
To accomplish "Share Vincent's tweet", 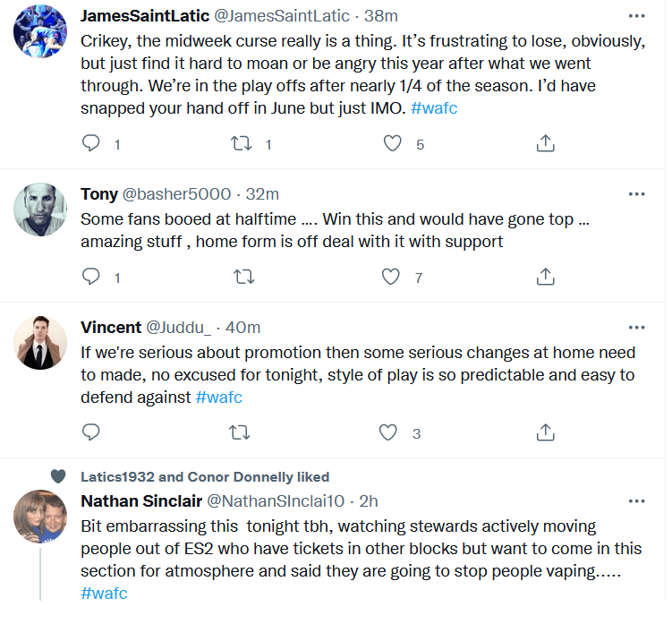I will pyautogui.click(x=545, y=433).
